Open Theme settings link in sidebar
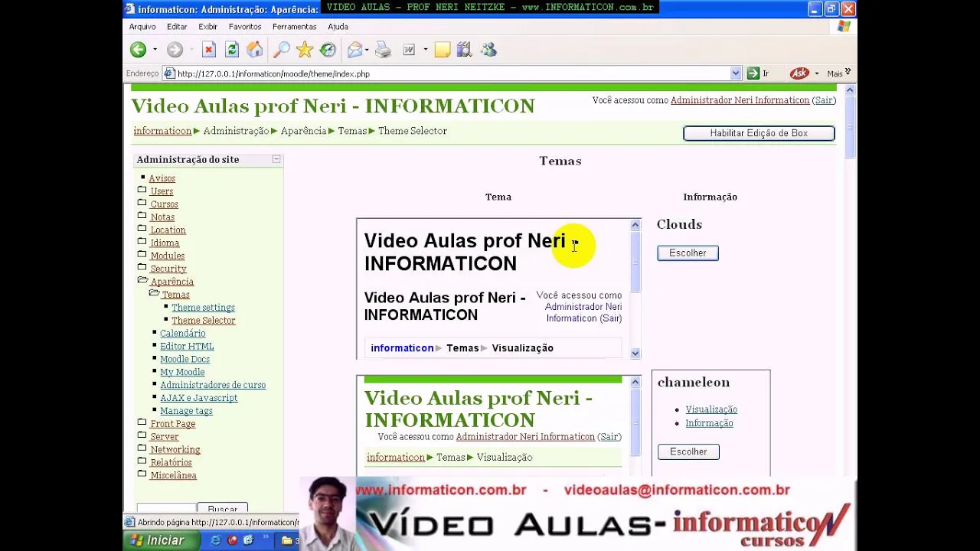The height and width of the screenshot is (551, 980). 203,308
